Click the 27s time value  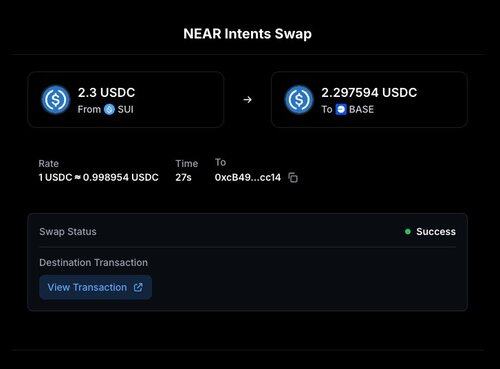tap(183, 177)
